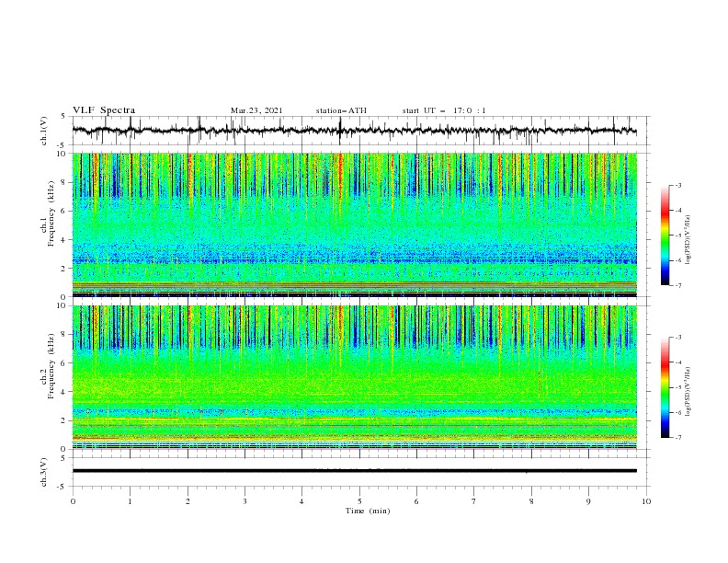
Task: Click the "ch.3(V)" waveform axis label
Action: click(44, 472)
